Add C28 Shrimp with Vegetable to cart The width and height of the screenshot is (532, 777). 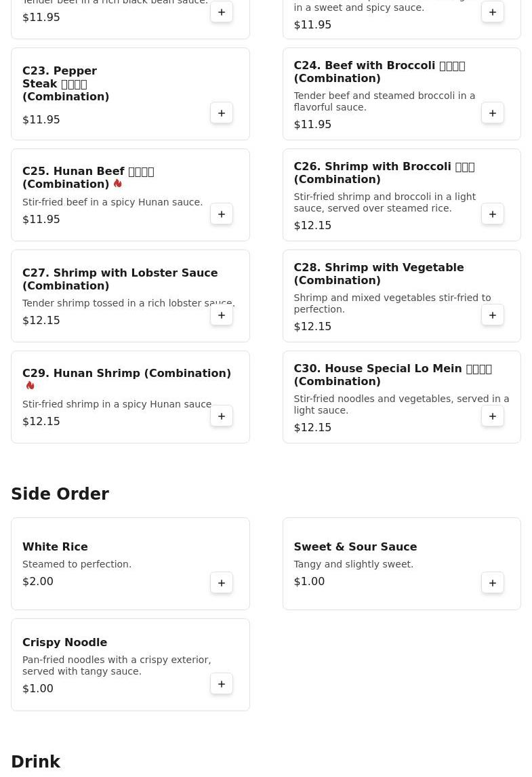[493, 315]
